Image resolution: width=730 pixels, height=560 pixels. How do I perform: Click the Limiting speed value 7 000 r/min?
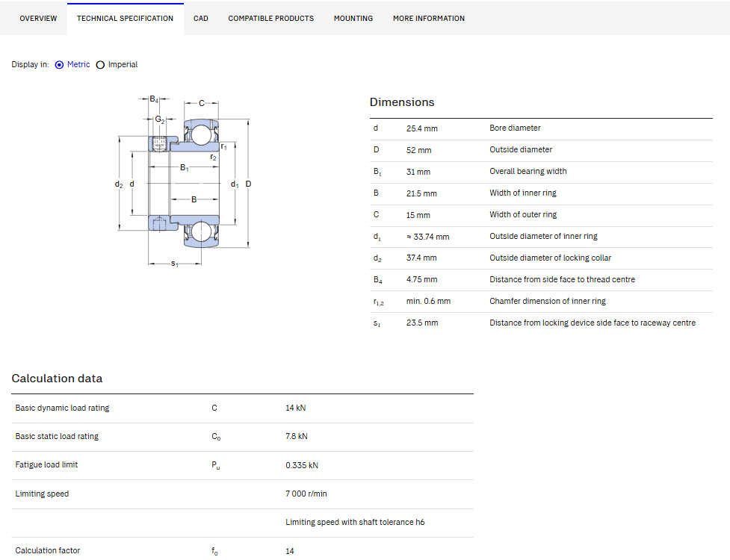(x=306, y=494)
